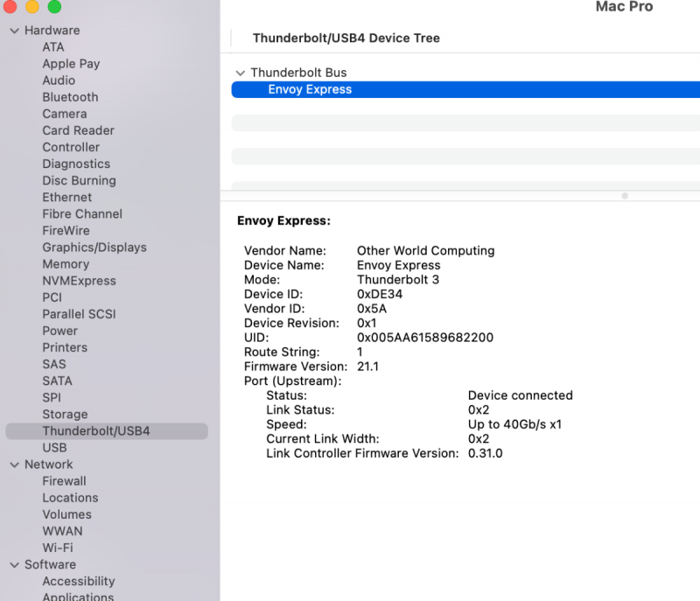This screenshot has width=700, height=601.
Task: Select Parallel SCSI in sidebar
Action: (79, 314)
